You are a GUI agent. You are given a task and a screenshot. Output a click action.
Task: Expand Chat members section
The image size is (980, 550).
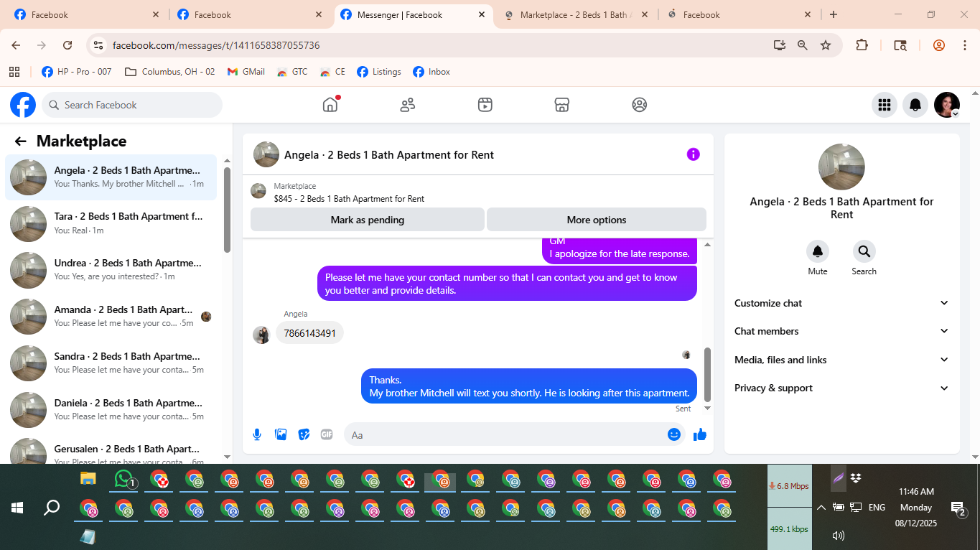842,331
